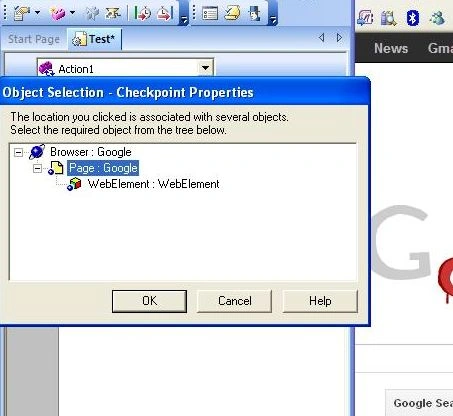The height and width of the screenshot is (416, 453).
Task: Open the first toolbar options arrow
Action: coord(184,19)
